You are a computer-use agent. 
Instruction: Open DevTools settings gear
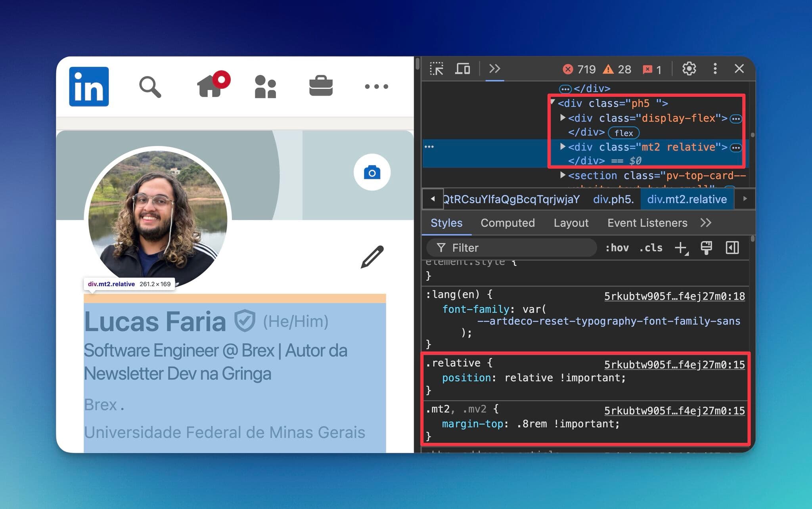(x=689, y=69)
